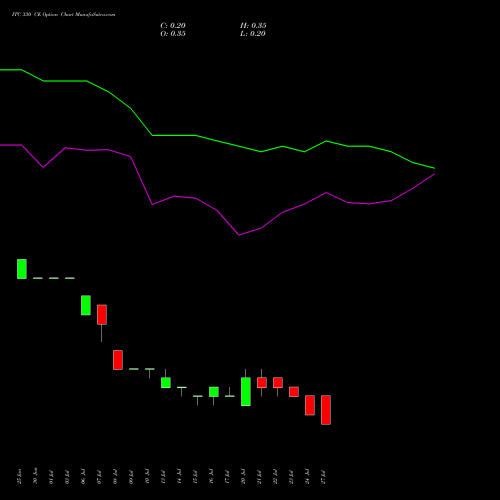Click the '14 Jul' date axis label

[179, 477]
